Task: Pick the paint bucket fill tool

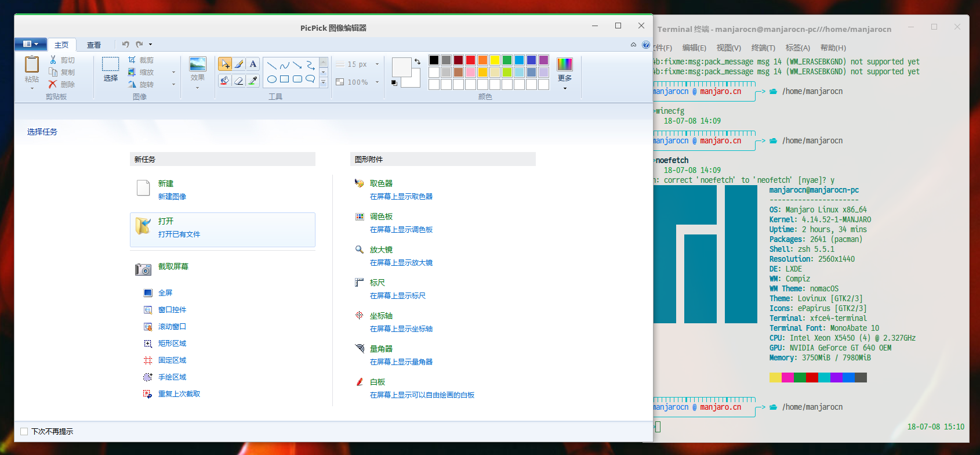Action: tap(225, 80)
